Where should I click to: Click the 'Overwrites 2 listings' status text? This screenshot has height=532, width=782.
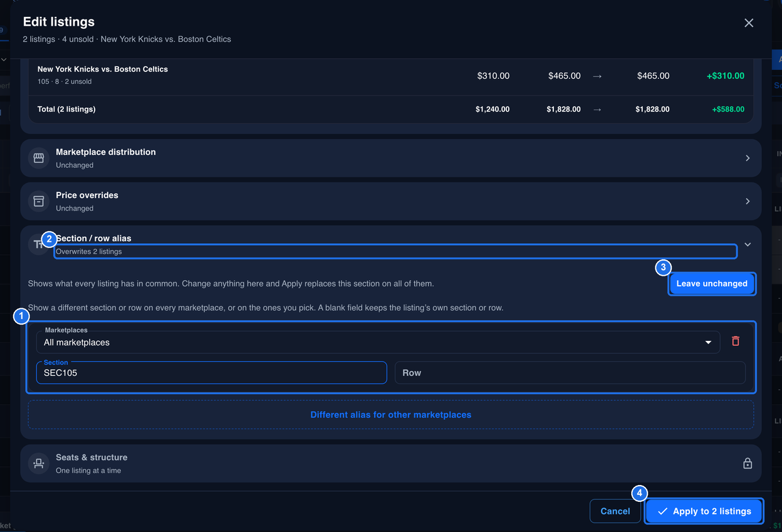(x=89, y=251)
